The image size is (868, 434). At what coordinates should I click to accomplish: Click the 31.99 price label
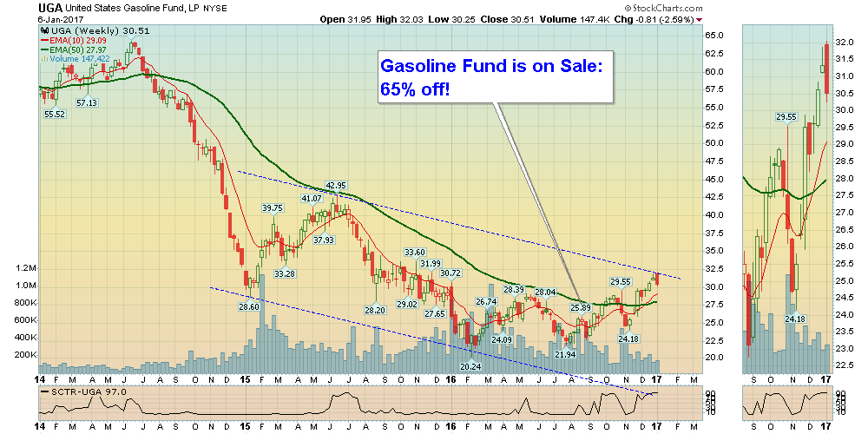[x=431, y=263]
